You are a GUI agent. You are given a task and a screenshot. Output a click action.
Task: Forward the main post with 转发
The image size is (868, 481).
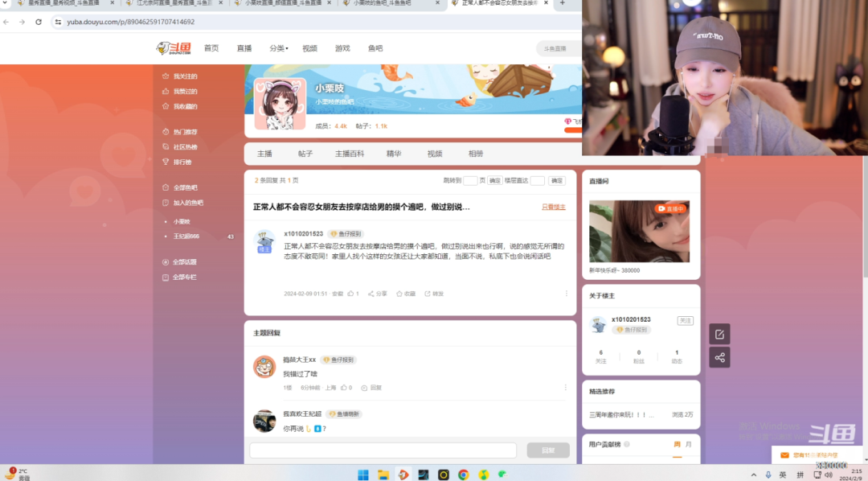(434, 294)
